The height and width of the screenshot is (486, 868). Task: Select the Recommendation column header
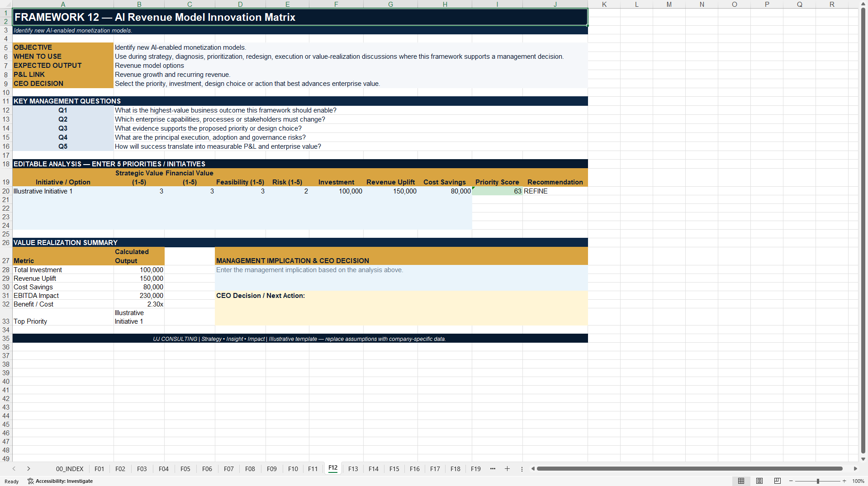point(555,178)
